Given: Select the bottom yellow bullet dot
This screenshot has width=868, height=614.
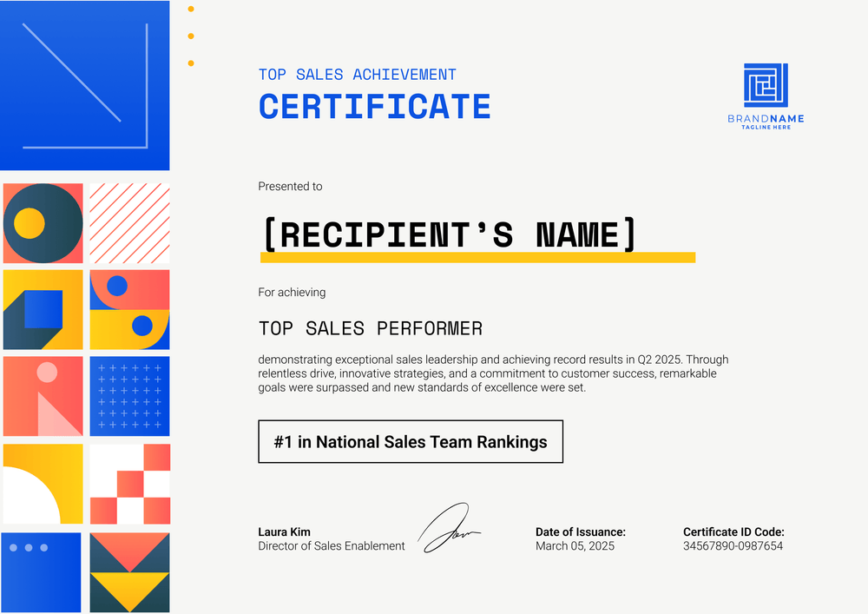Looking at the screenshot, I should 190,63.
